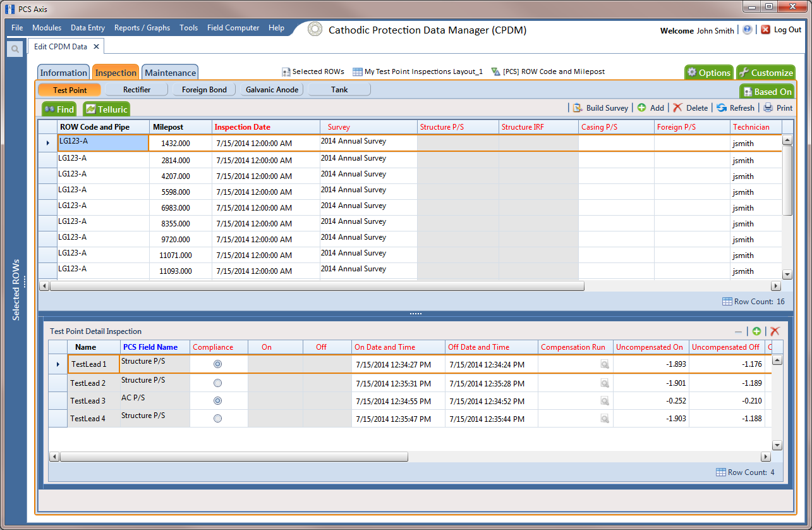The image size is (812, 530).
Task: Click the detail grid vertical scrollbar down arrow
Action: point(777,445)
